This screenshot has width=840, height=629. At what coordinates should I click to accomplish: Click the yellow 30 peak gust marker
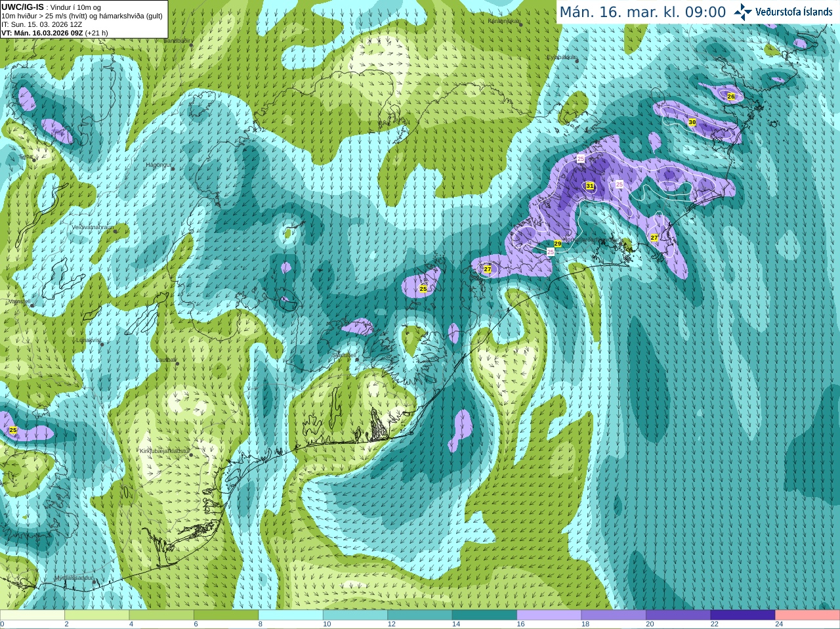click(692, 123)
